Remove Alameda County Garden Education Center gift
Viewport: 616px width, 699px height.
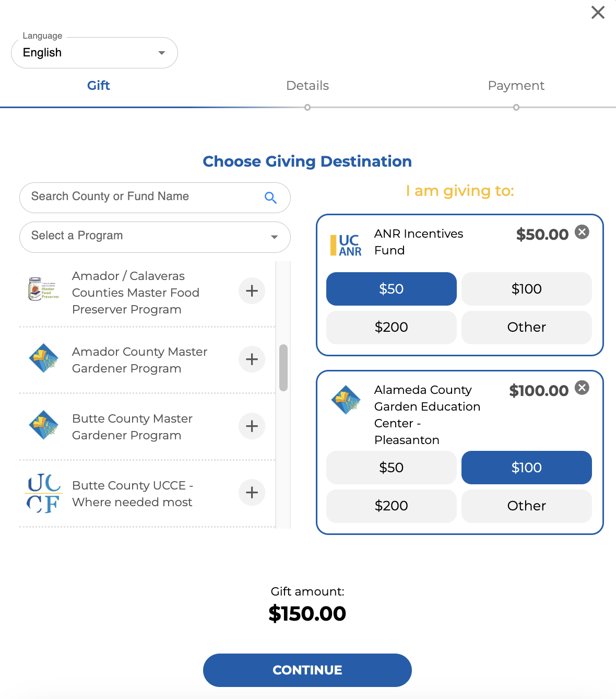[x=582, y=388]
